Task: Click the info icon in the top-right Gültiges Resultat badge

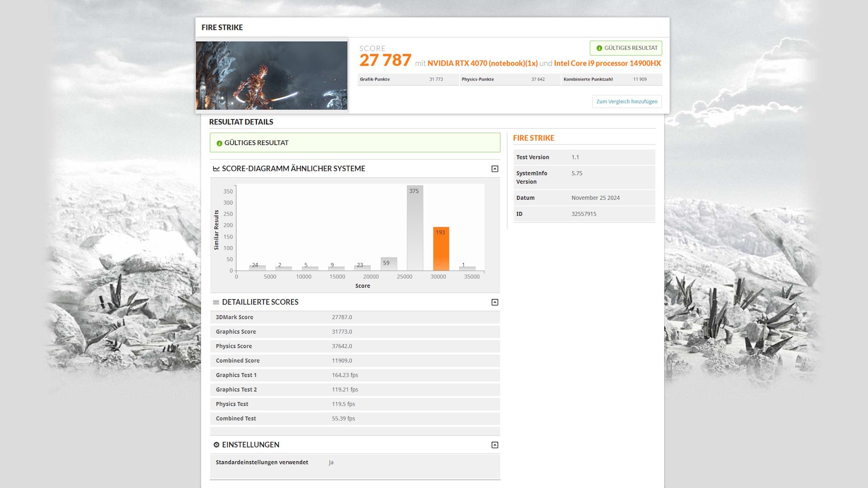Action: (599, 48)
